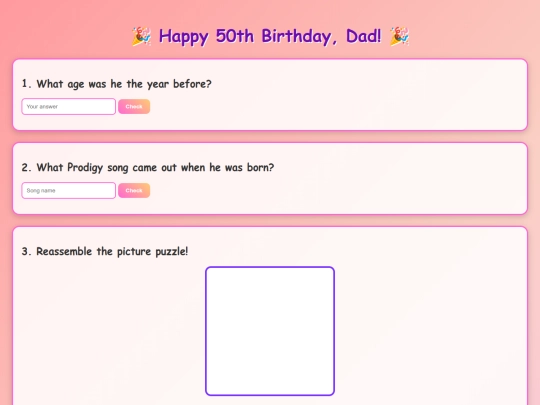Focus the 'Song name' input field
The width and height of the screenshot is (540, 405).
click(69, 190)
